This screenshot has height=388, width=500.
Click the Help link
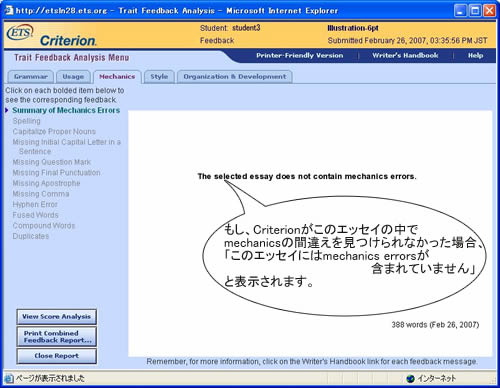[x=475, y=55]
